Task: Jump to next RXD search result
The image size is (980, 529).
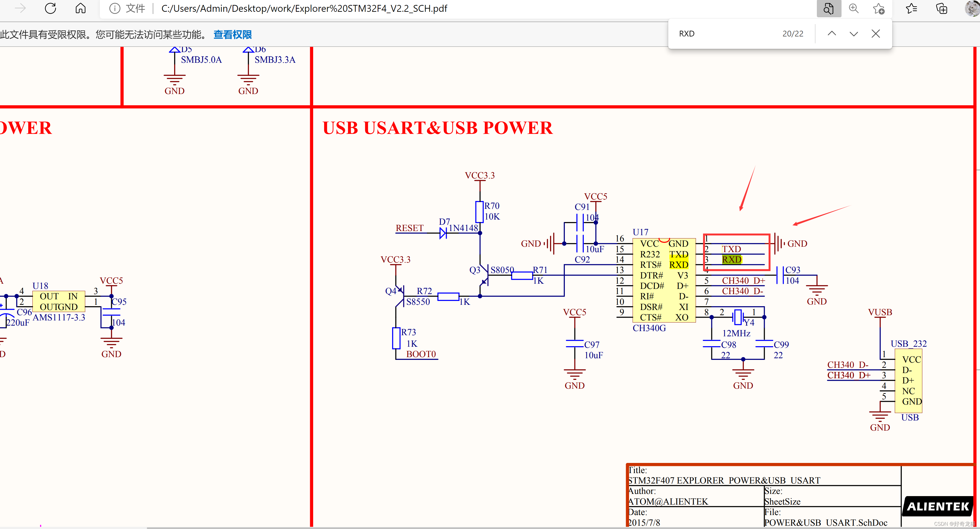Action: click(854, 33)
